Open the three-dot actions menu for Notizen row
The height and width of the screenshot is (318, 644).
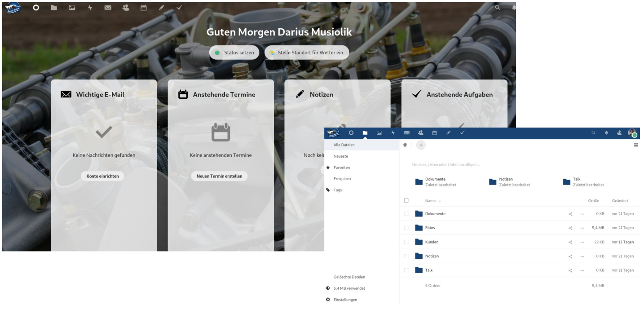[582, 256]
